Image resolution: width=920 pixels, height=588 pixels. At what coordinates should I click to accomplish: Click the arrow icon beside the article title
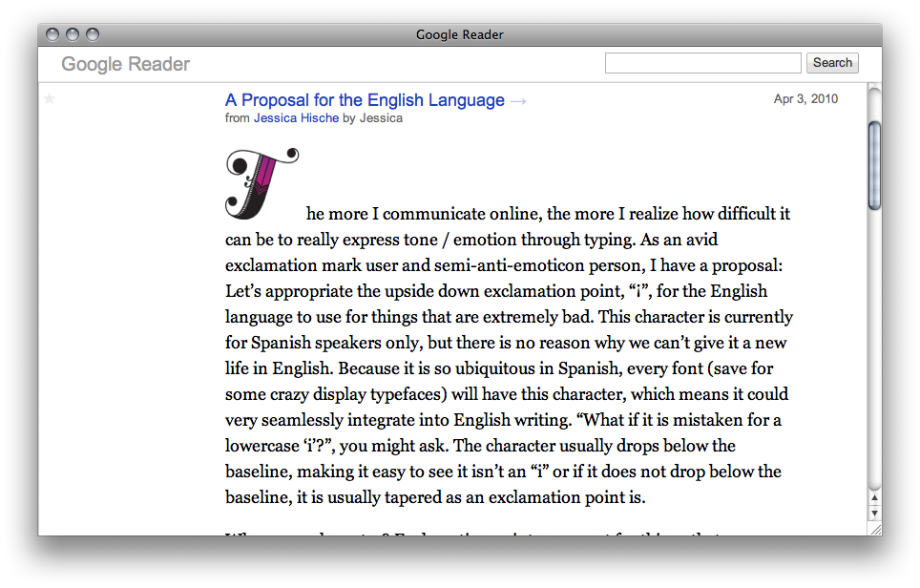[x=518, y=101]
